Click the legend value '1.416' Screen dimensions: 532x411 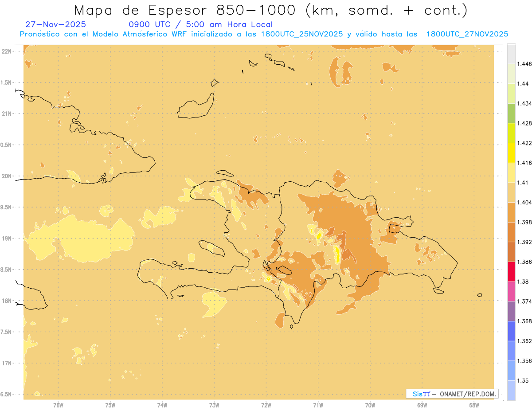tap(524, 163)
